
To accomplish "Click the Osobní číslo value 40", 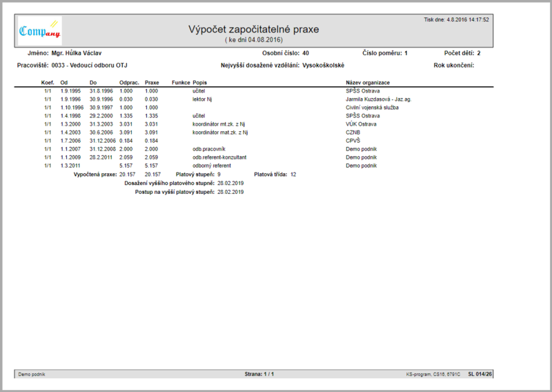I will pyautogui.click(x=306, y=53).
